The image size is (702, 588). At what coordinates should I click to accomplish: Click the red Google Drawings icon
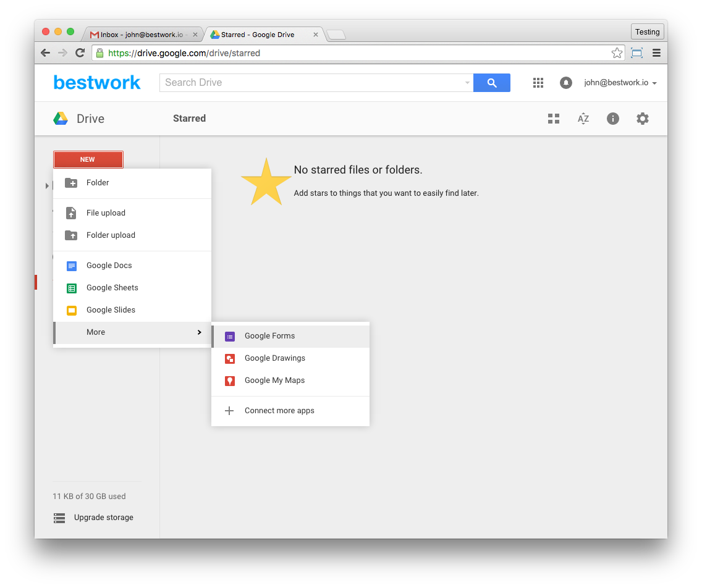230,358
